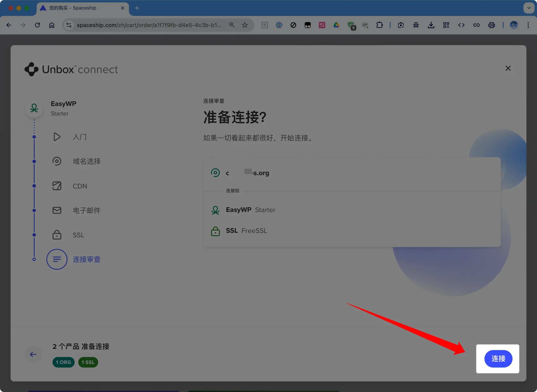This screenshot has width=537, height=392.
Task: Click the address bar URL
Action: 149,25
